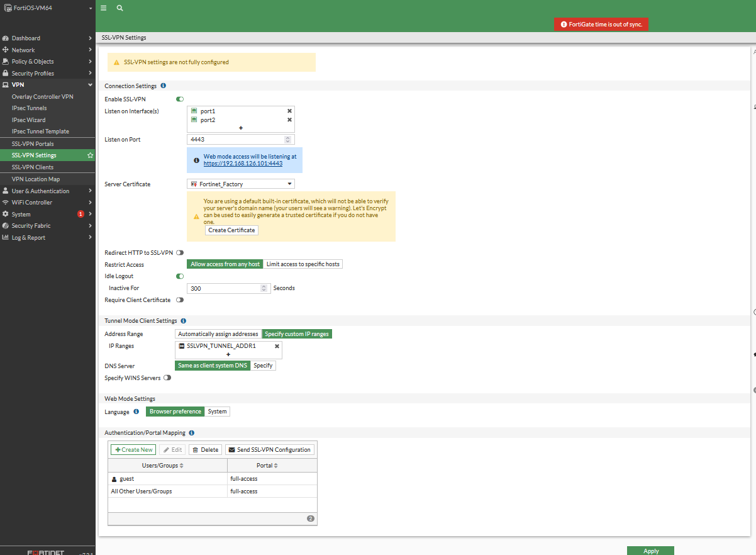This screenshot has width=756, height=555.
Task: Apply the SSL-VPN settings
Action: pos(650,551)
